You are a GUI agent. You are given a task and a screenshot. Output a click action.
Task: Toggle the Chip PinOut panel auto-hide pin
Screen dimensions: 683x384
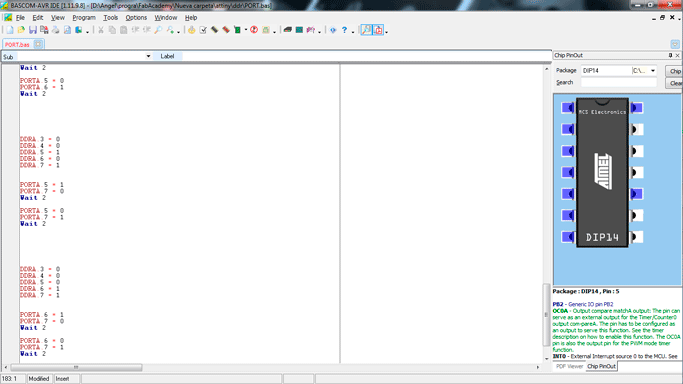pos(670,55)
